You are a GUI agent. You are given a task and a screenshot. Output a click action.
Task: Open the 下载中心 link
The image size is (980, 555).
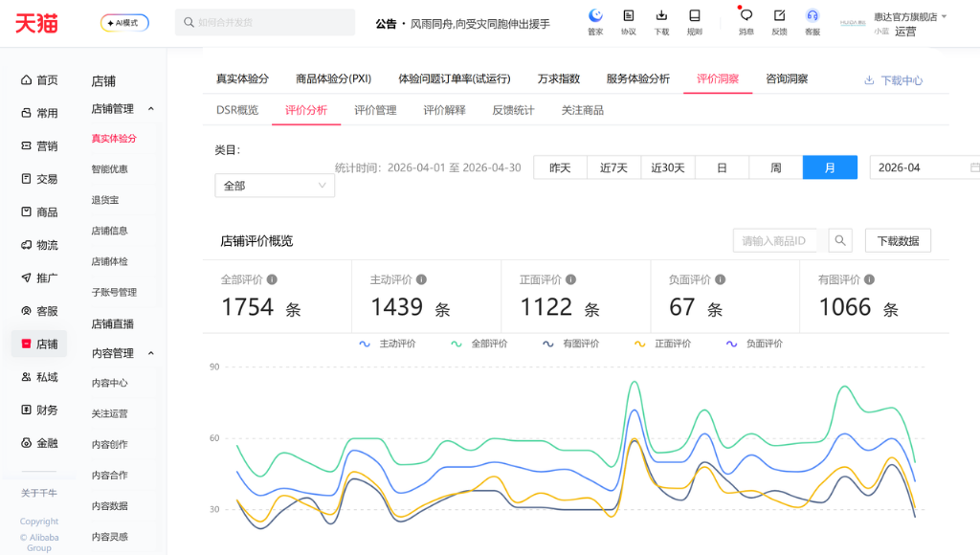tap(893, 80)
